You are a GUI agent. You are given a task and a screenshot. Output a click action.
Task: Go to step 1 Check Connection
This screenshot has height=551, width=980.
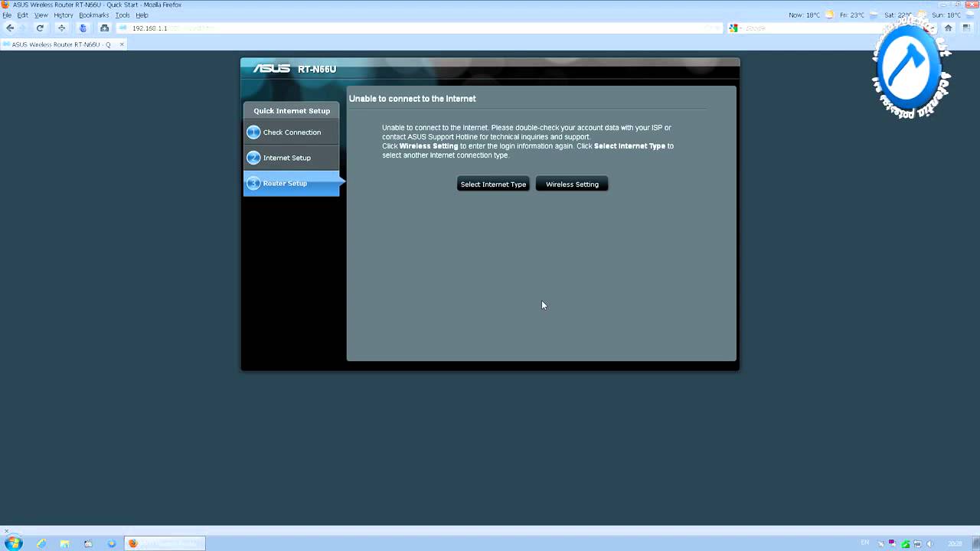coord(291,132)
